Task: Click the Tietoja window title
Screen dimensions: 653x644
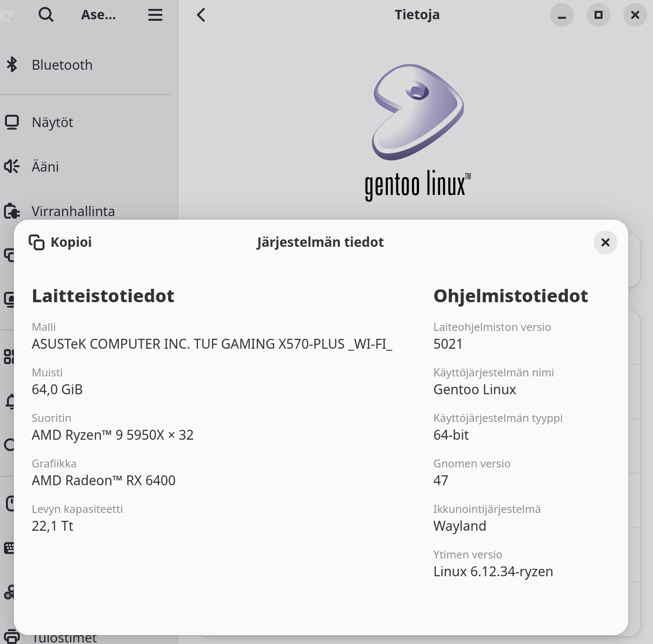Action: [417, 15]
